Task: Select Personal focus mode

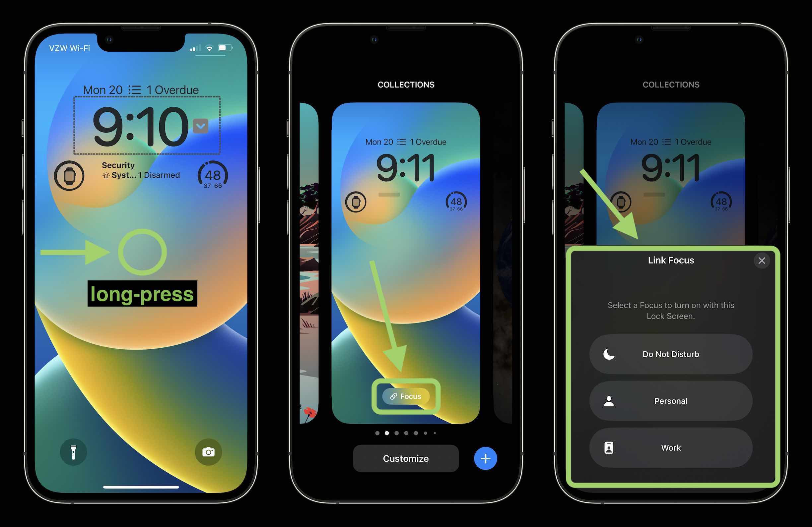Action: point(670,400)
